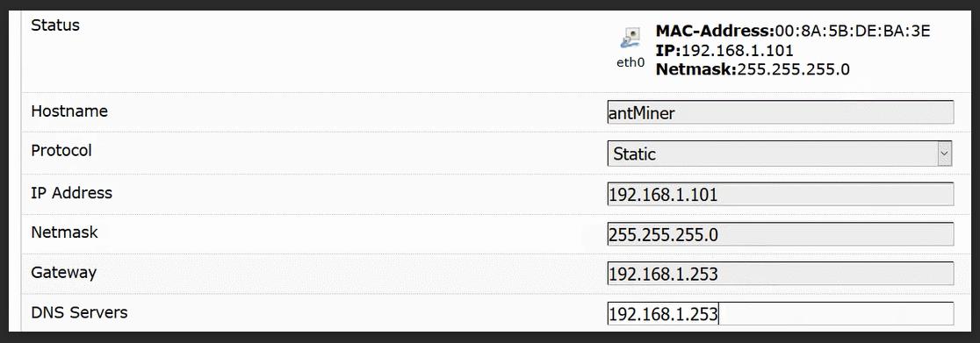Select the Static protocol combo box
980x343 pixels.
[780, 153]
